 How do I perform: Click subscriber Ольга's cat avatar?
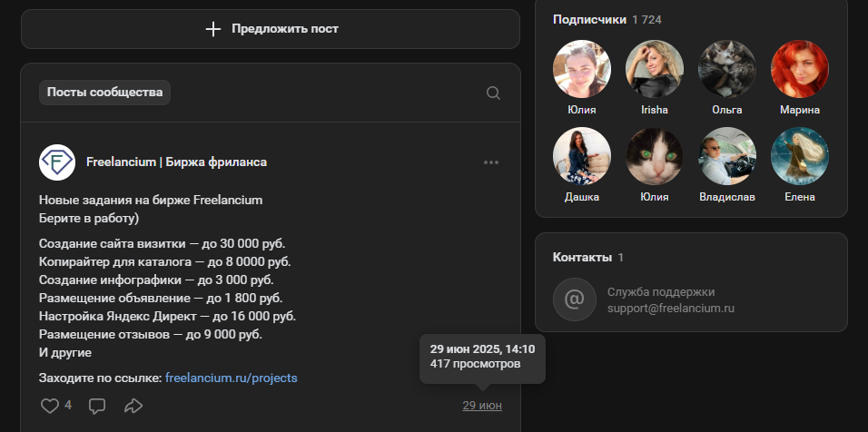point(726,69)
